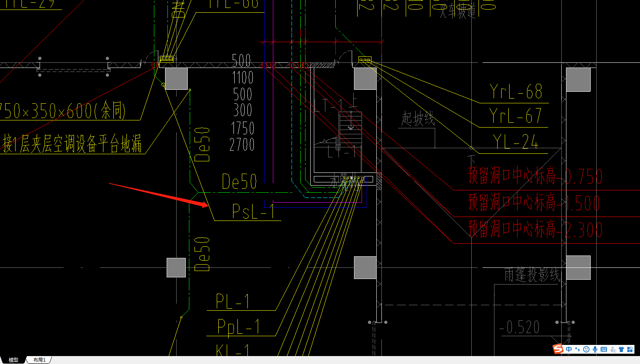Viewport: 640px width, 364px height.
Task: Click the dimension value 1750
Action: (x=243, y=128)
